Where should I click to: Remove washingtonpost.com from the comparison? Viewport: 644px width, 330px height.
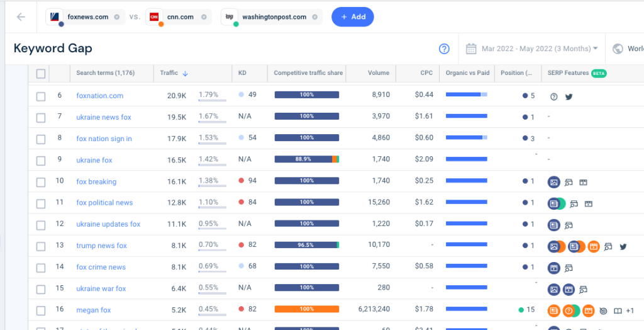314,17
